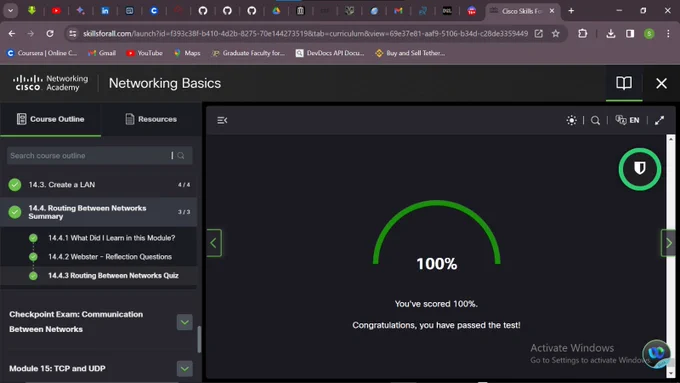This screenshot has height=383, width=680.
Task: Switch to the YouTube browser tab
Action: [56, 11]
